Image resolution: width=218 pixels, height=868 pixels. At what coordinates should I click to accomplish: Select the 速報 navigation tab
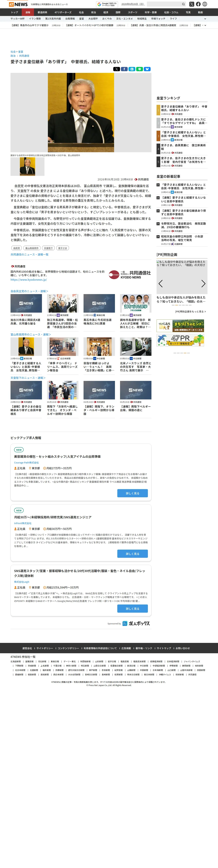coord(28,12)
